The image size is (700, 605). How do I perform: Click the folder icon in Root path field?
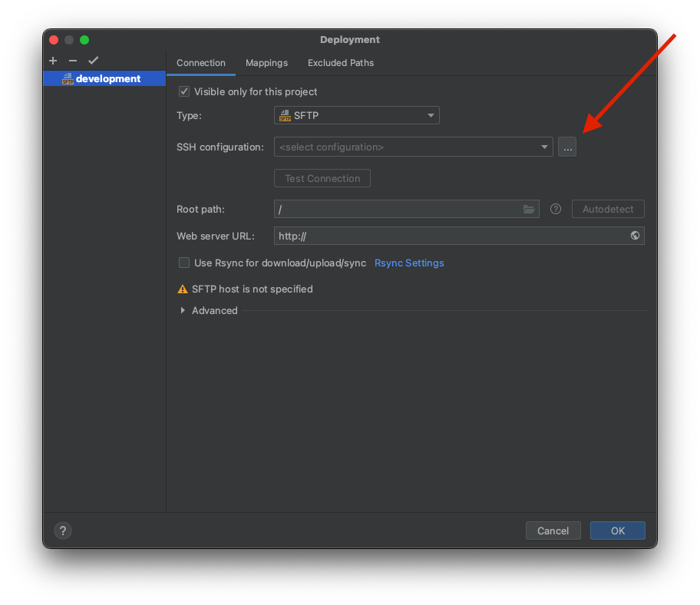click(x=529, y=209)
